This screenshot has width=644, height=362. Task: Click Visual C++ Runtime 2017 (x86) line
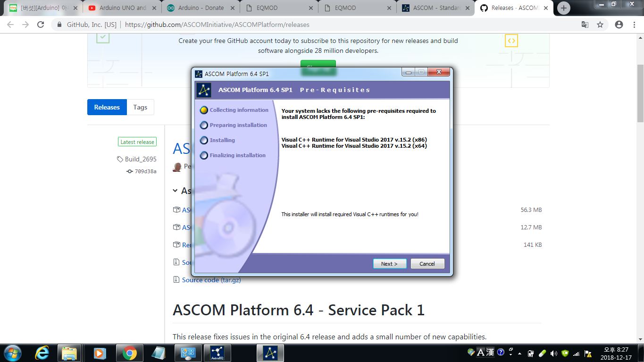[x=354, y=140]
